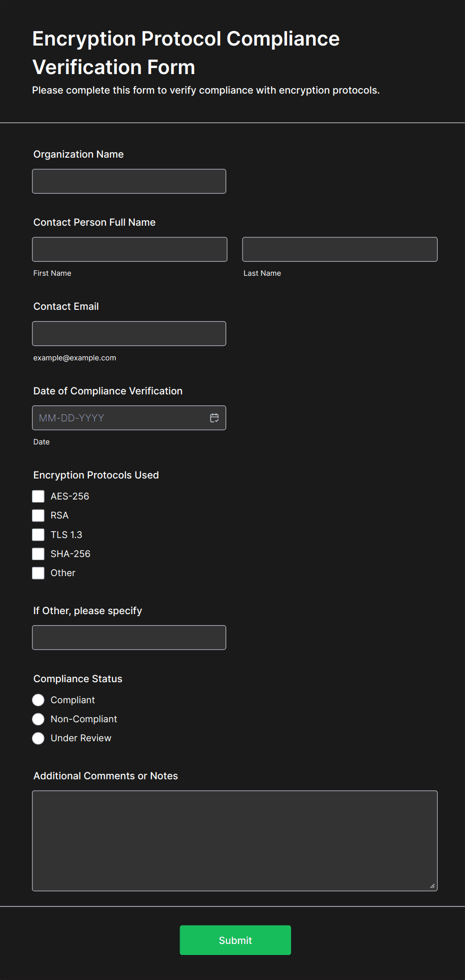Grab the comments box resize handle
This screenshot has width=465, height=980.
pyautogui.click(x=432, y=886)
